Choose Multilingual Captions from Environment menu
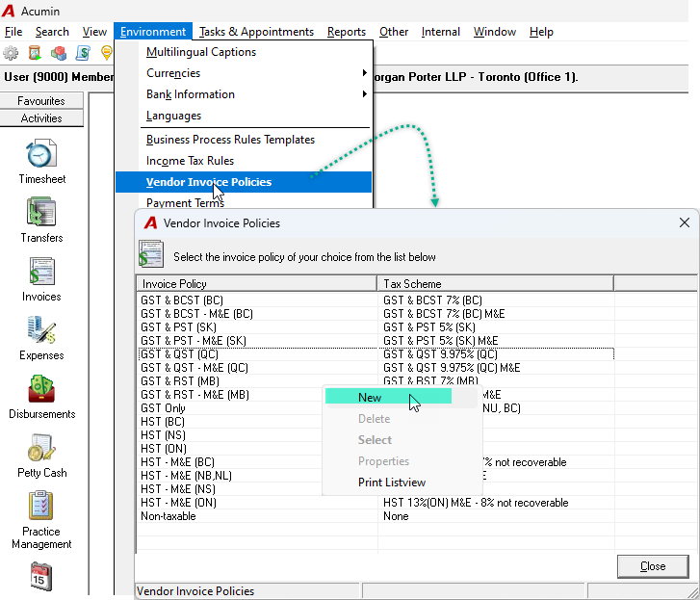700x600 pixels. (x=244, y=52)
